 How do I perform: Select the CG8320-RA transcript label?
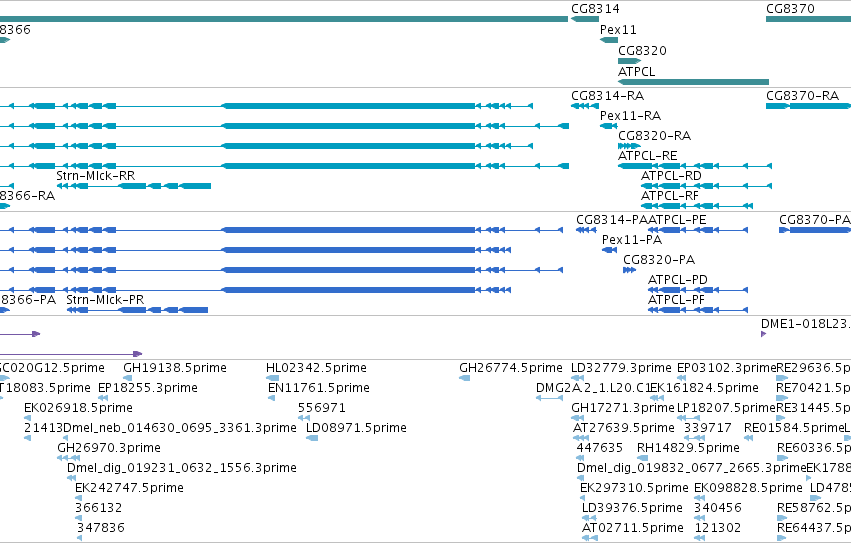655,136
